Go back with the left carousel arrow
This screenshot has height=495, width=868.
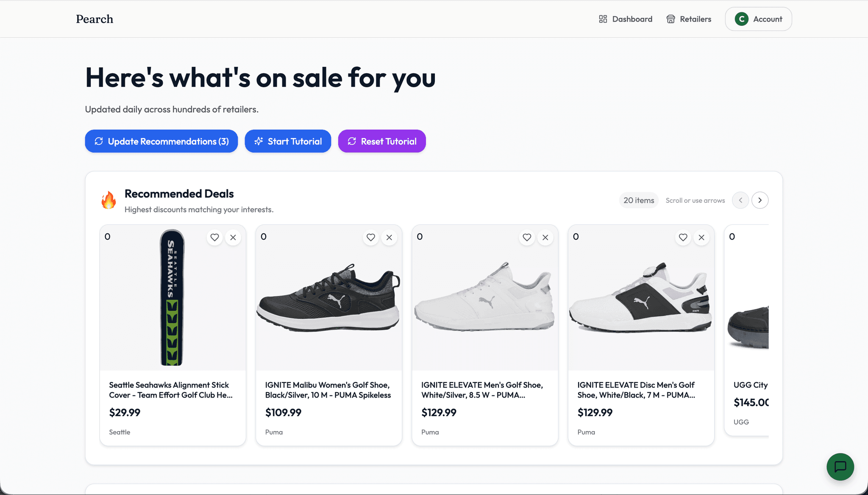point(740,200)
